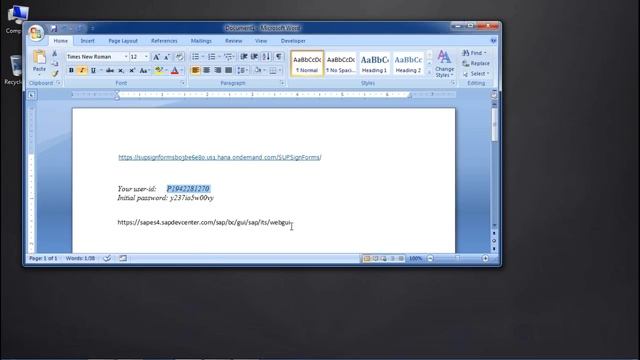Open the Page Layout tab
The height and width of the screenshot is (360, 640).
123,41
